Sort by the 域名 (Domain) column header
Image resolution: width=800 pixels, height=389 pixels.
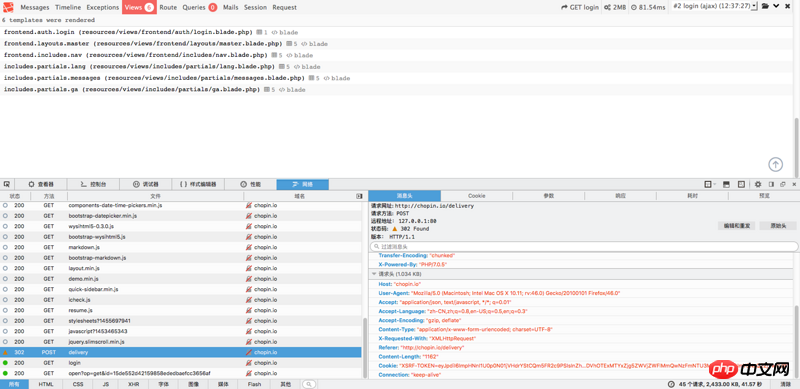click(299, 196)
